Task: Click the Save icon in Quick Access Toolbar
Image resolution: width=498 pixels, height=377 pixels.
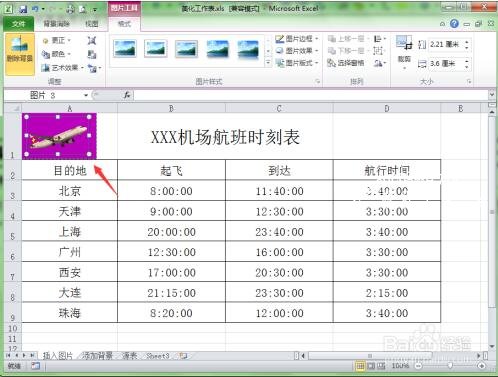Action: point(23,9)
